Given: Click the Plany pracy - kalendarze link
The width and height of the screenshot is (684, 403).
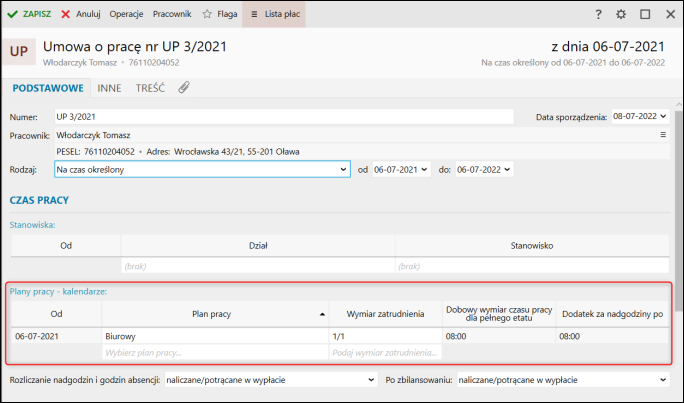Looking at the screenshot, I should pos(58,291).
